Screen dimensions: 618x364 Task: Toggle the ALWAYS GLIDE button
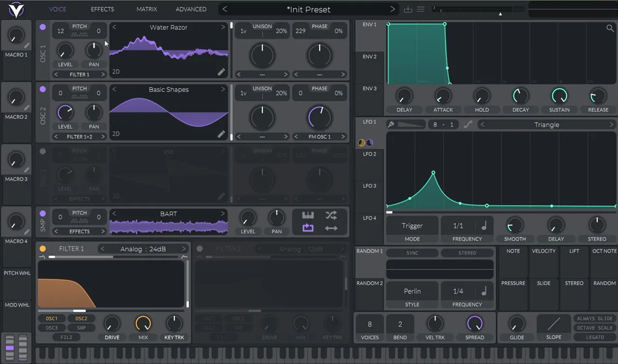pos(595,319)
